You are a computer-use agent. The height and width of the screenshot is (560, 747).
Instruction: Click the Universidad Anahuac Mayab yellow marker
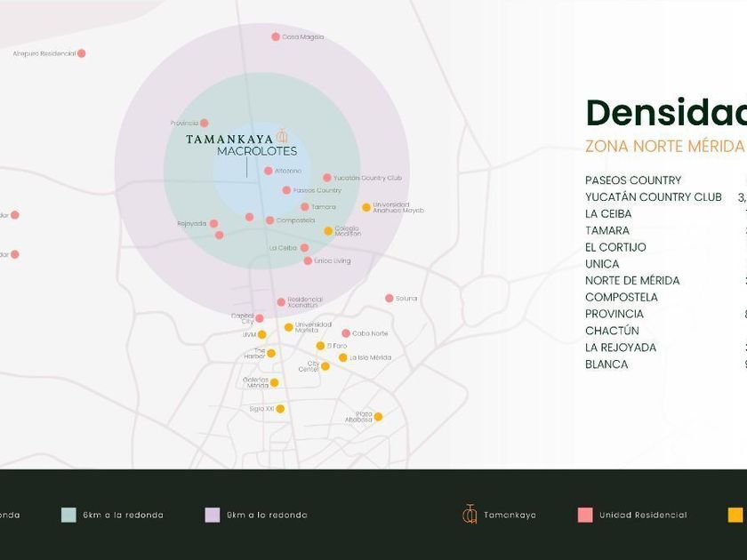coord(366,207)
